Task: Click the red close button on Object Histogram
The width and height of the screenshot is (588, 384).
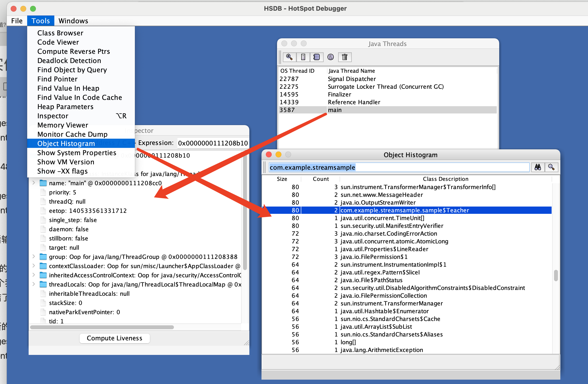Action: pos(269,155)
